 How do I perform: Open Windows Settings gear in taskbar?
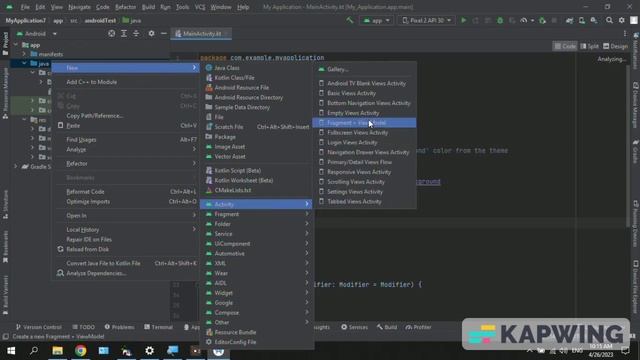(x=149, y=351)
